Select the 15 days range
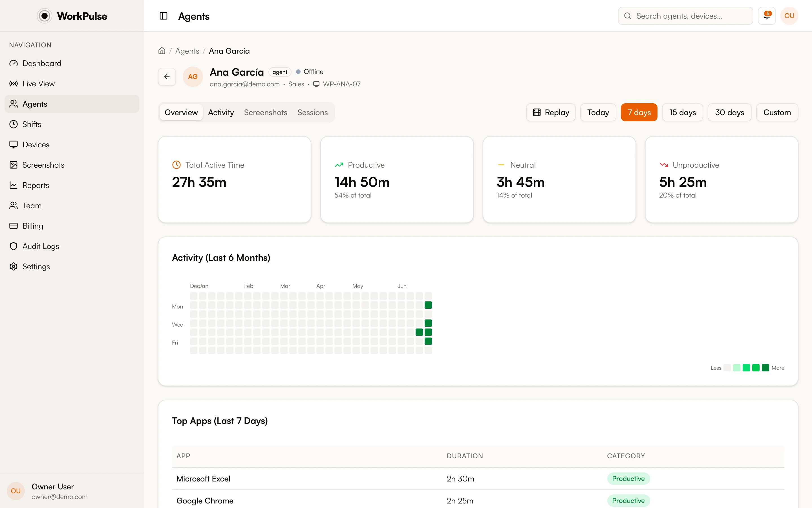The width and height of the screenshot is (812, 508). pos(683,113)
